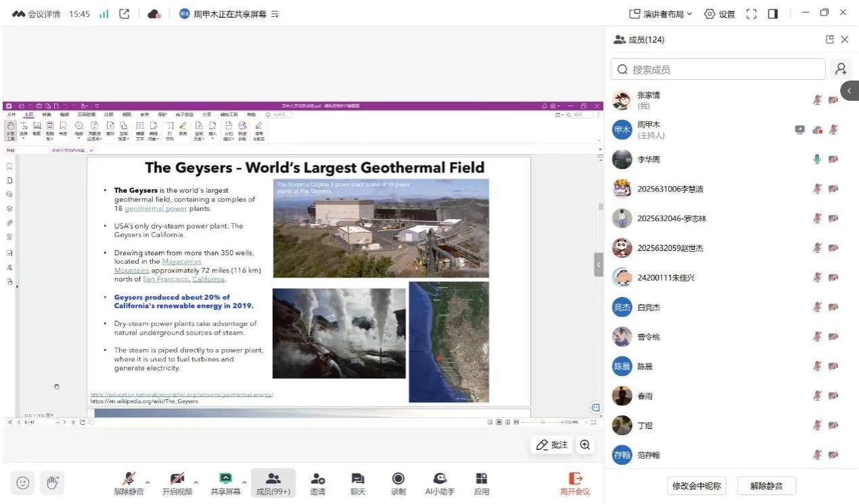Viewport: 859px width, 504px height.
Task: Toggle the side panel icon in top bar
Action: (772, 14)
